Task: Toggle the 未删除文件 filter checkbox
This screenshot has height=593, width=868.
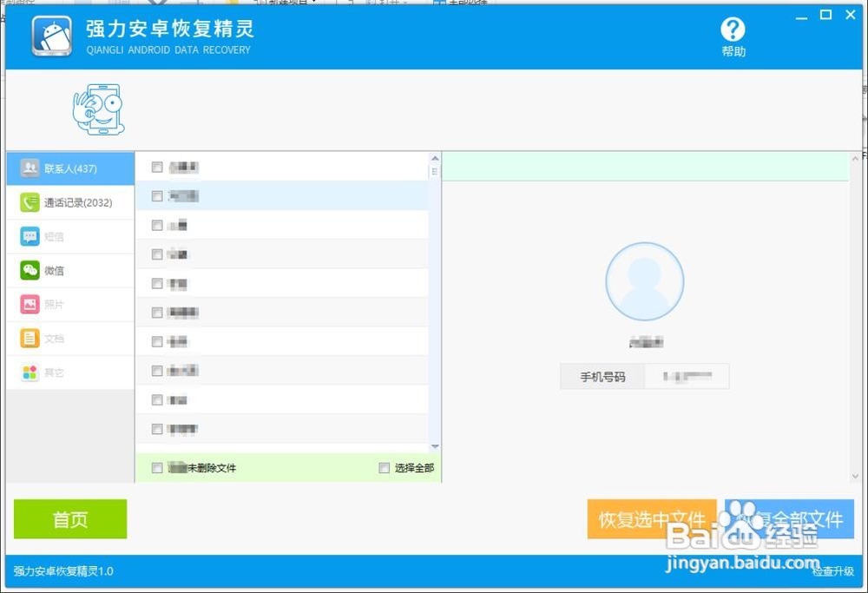Action: point(157,467)
